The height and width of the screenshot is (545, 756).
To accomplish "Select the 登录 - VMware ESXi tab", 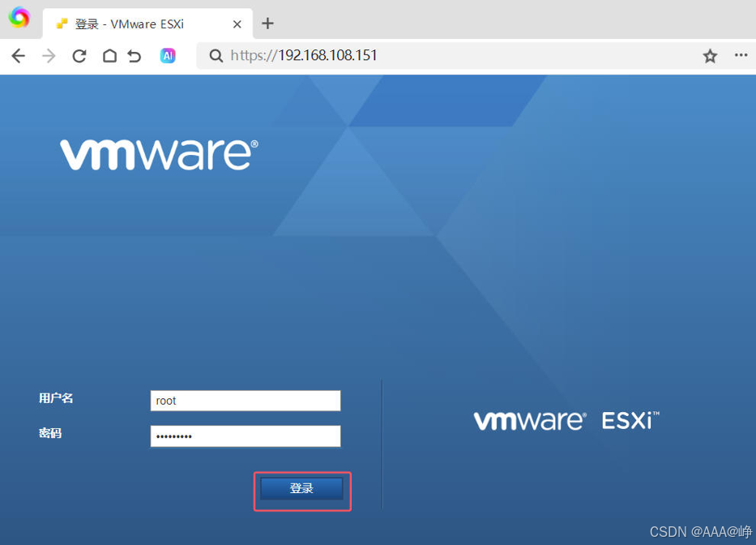I will (147, 24).
